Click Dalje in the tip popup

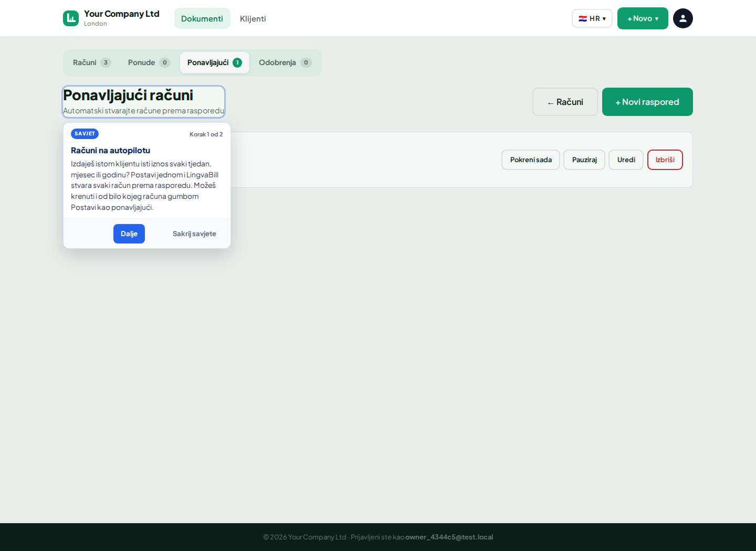tap(129, 234)
